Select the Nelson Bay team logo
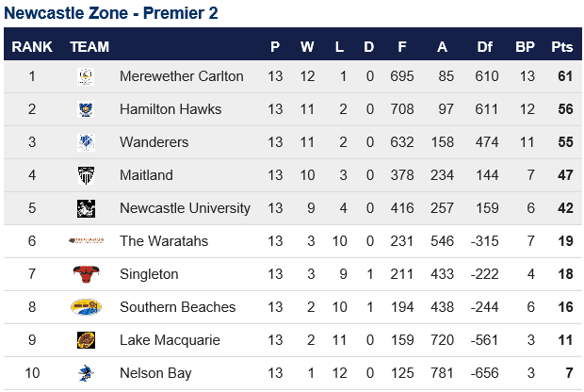The image size is (584, 392). click(86, 373)
